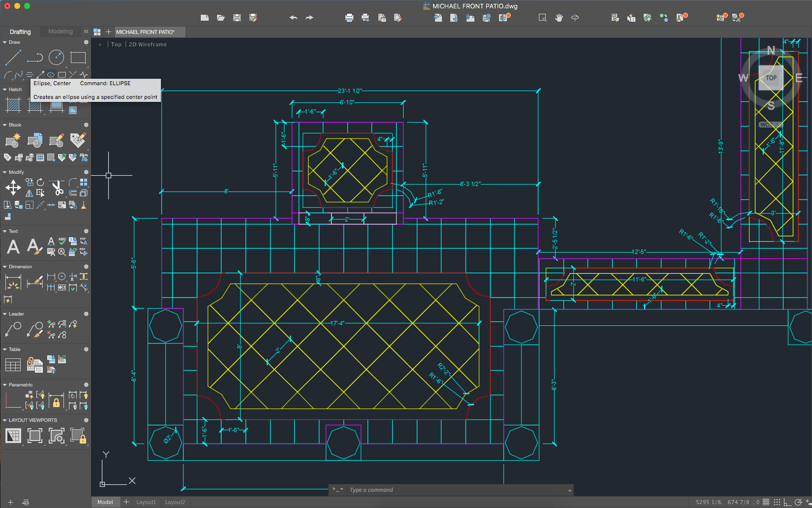812x508 pixels.
Task: Add a new layout with plus button
Action: [x=126, y=502]
